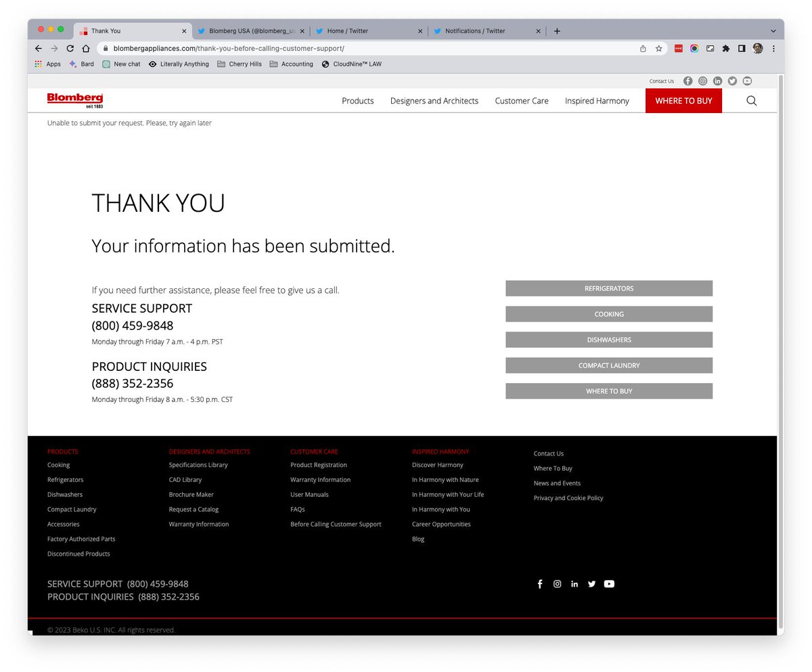Open footer User Manuals link
Screen dimensions: 812x672
click(x=309, y=495)
